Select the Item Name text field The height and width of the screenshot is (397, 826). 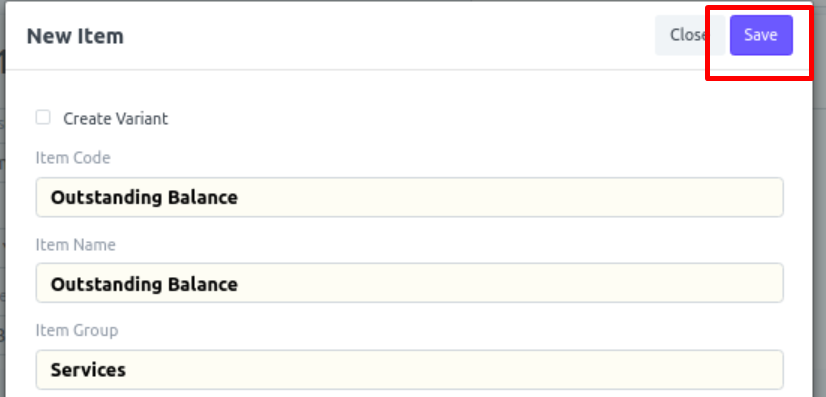409,283
